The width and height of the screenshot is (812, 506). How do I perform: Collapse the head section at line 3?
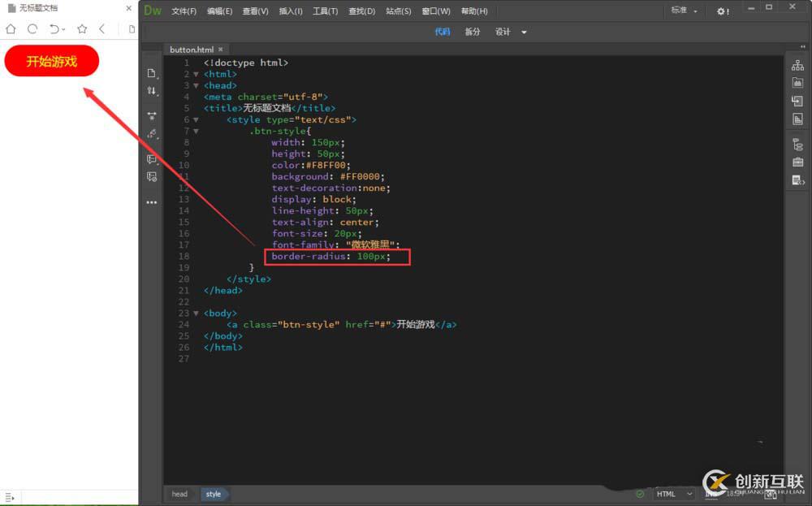coord(196,84)
